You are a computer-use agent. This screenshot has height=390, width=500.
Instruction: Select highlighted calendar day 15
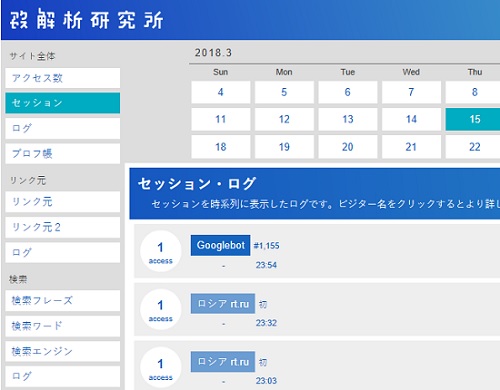tap(473, 119)
